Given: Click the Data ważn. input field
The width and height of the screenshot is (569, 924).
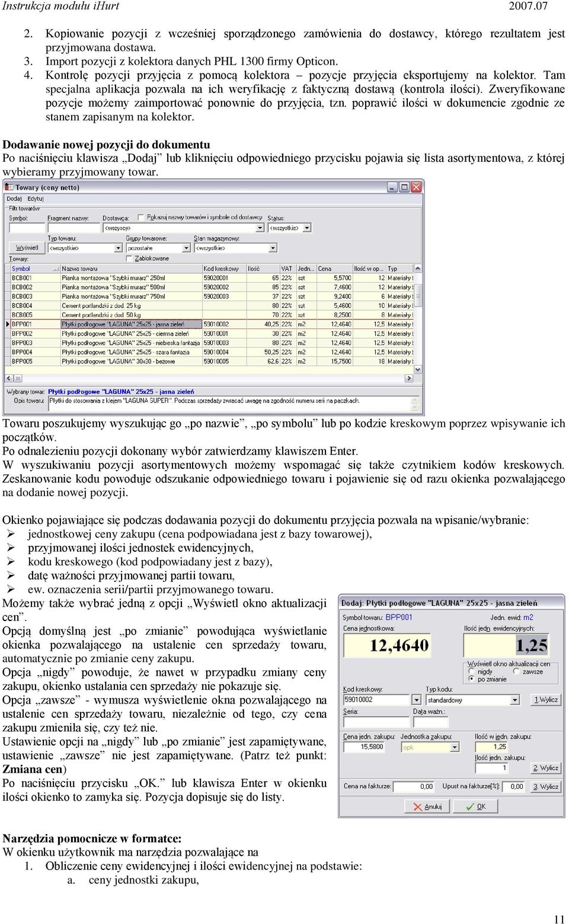Looking at the screenshot, I should 430,722.
